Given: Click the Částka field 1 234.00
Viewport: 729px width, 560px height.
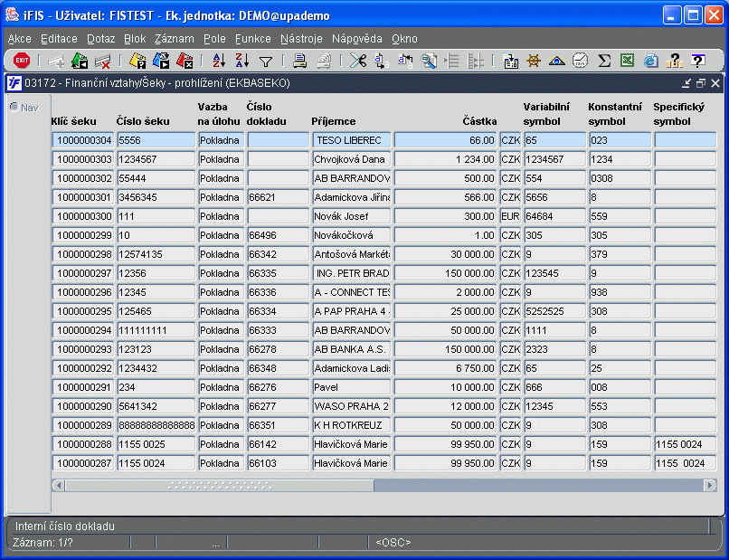Looking at the screenshot, I should 445,159.
